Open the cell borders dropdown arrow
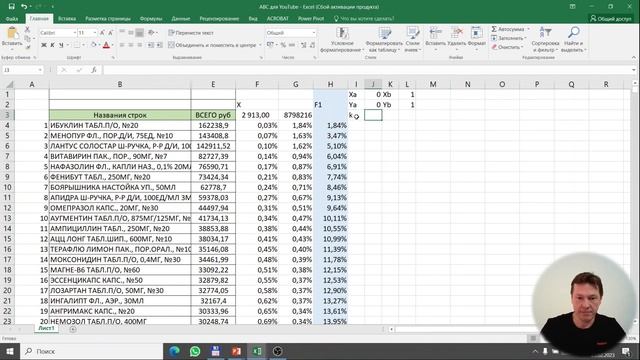Image resolution: width=640 pixels, height=360 pixels. point(83,45)
